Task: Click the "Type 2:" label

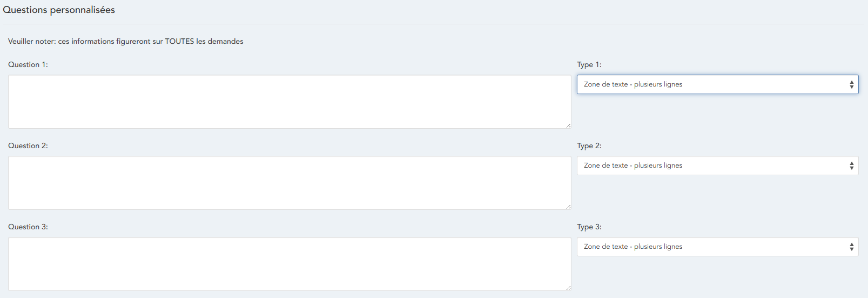Action: (x=589, y=145)
